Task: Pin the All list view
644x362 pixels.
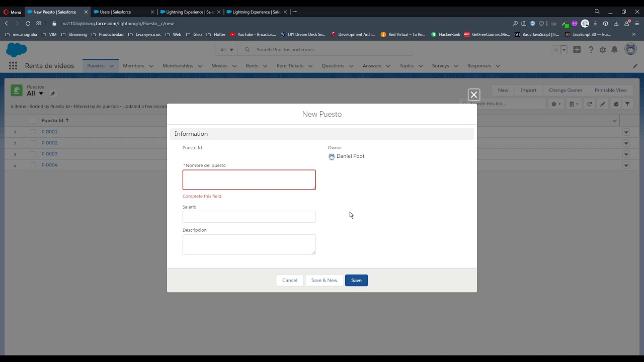Action: [x=53, y=94]
